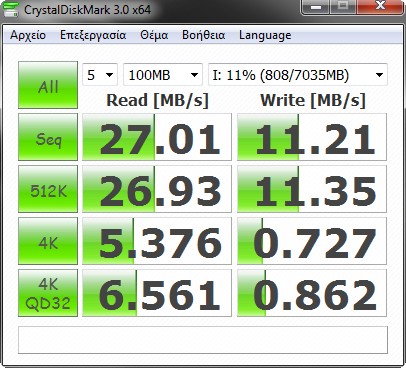Maximize the CrystalDiskMark window
The width and height of the screenshot is (406, 368).
point(343,7)
